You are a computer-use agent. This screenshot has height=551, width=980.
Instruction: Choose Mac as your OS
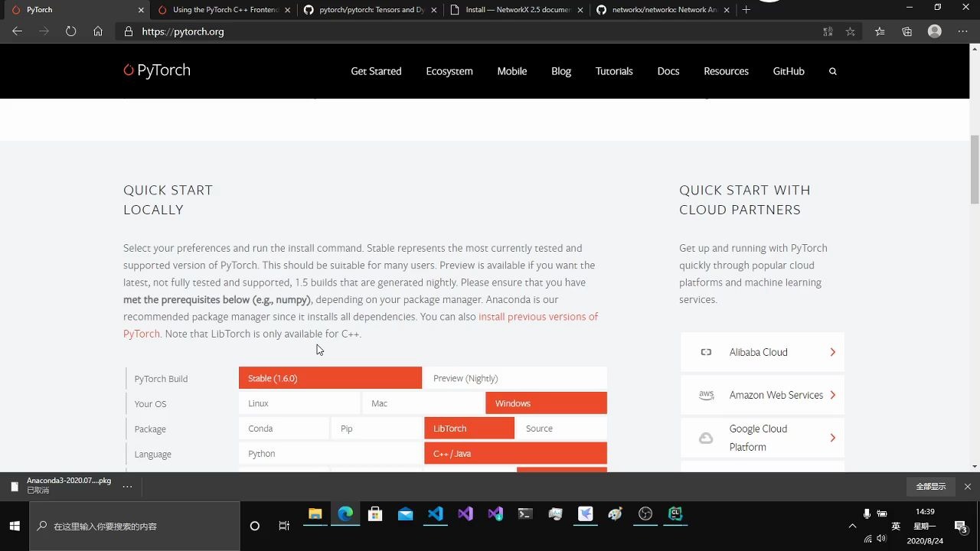pyautogui.click(x=423, y=403)
